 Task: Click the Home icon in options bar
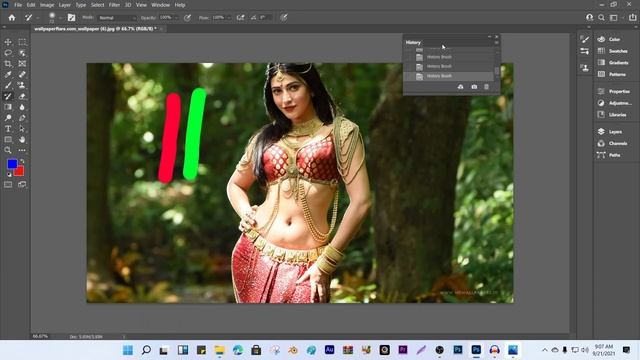tap(12, 18)
